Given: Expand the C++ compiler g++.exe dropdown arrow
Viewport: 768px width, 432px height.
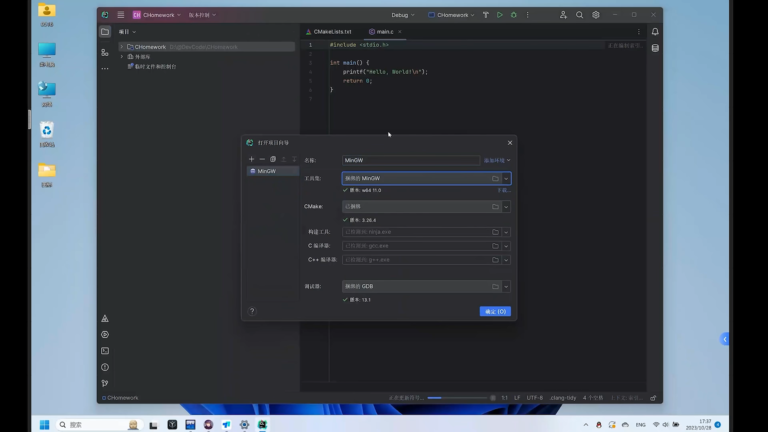Looking at the screenshot, I should 506,260.
